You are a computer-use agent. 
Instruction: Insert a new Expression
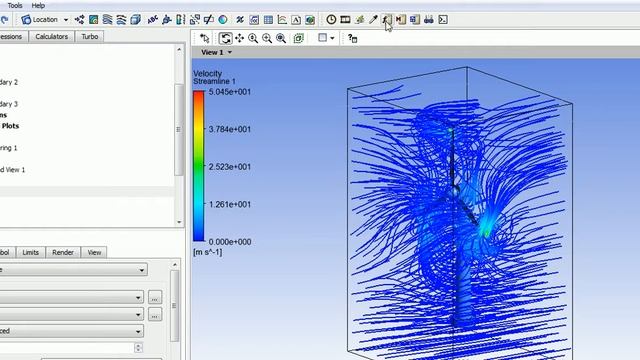tap(254, 20)
